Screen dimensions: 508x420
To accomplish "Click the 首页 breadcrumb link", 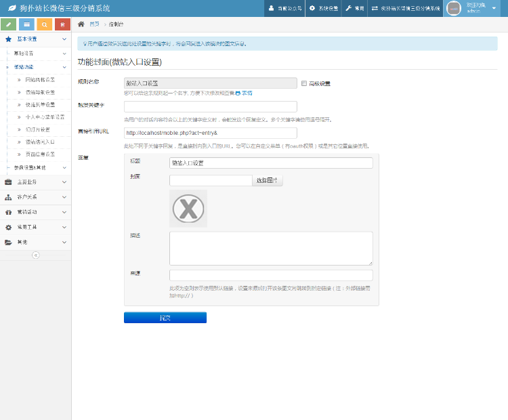I will (94, 24).
